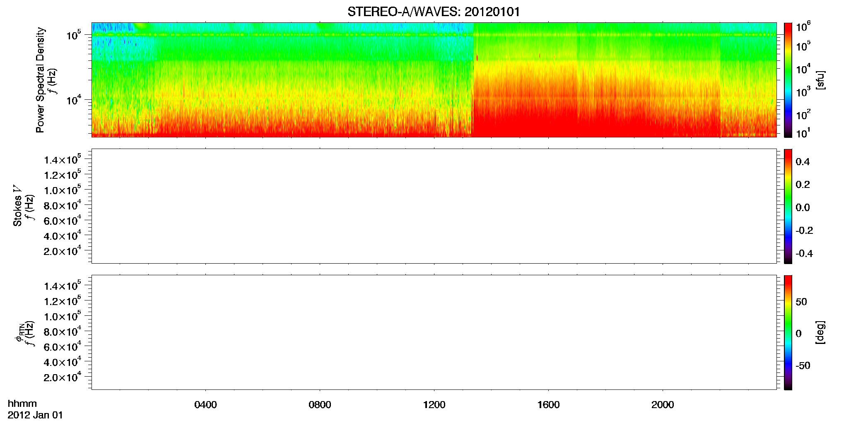
Task: Click the 0.4 value on Stokes color bar
Action: click(803, 162)
